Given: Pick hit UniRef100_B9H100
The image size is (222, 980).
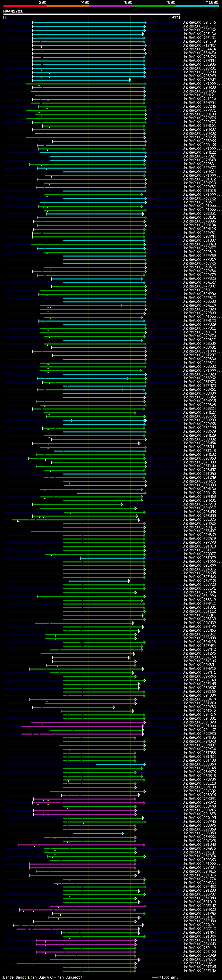Looking at the screenshot, I should (199, 114).
